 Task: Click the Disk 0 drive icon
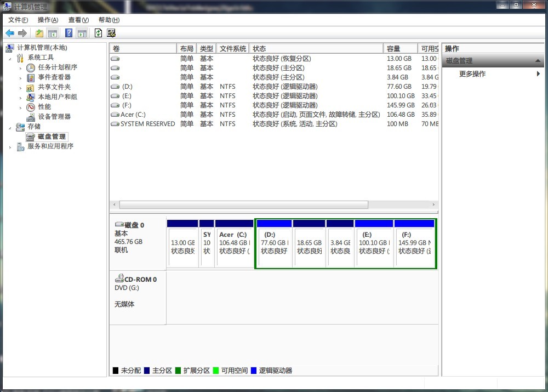point(119,224)
